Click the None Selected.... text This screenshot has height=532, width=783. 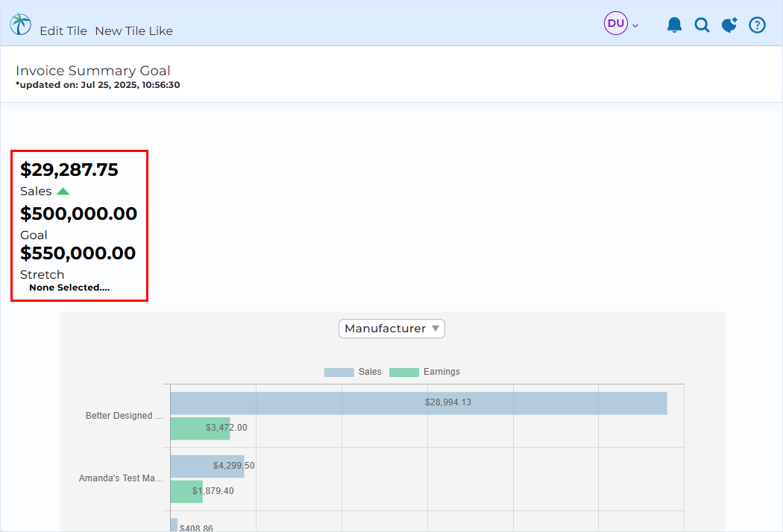point(69,288)
